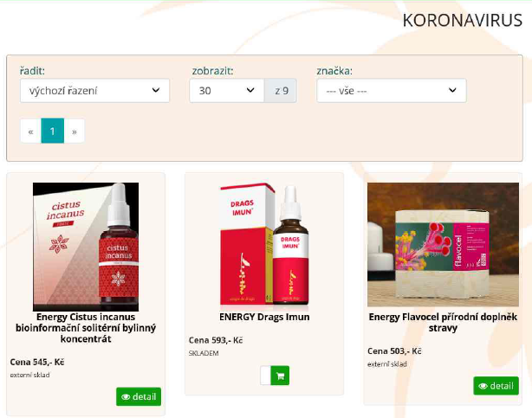Open the 'výchozí řazení' sort dropdown
Screen dimensions: 532x418
click(94, 91)
